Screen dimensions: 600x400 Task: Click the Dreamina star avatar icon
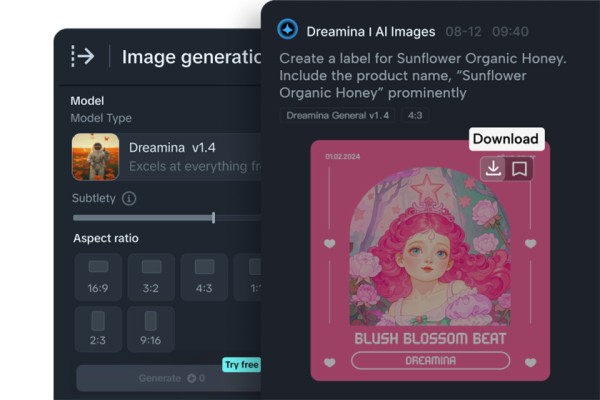[x=288, y=29]
